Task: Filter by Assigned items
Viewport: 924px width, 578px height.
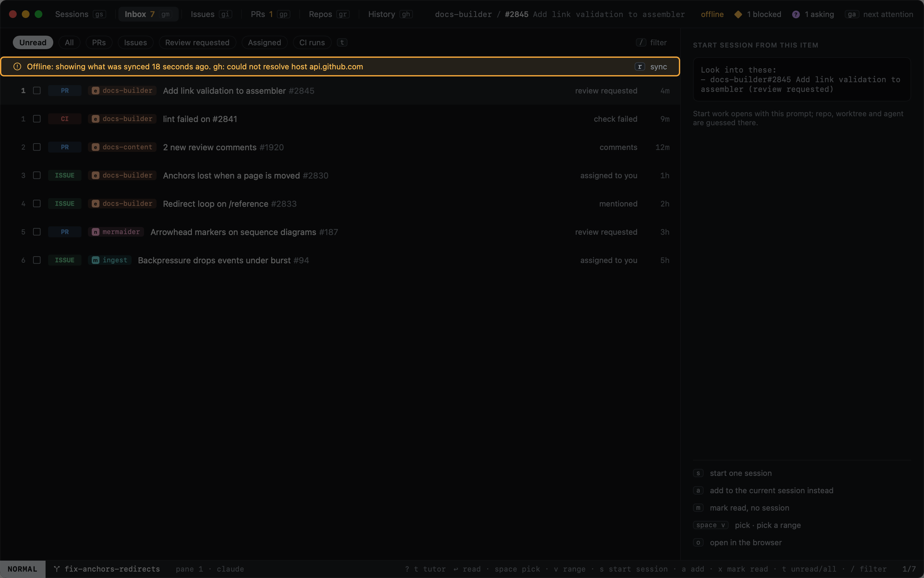Action: click(264, 42)
